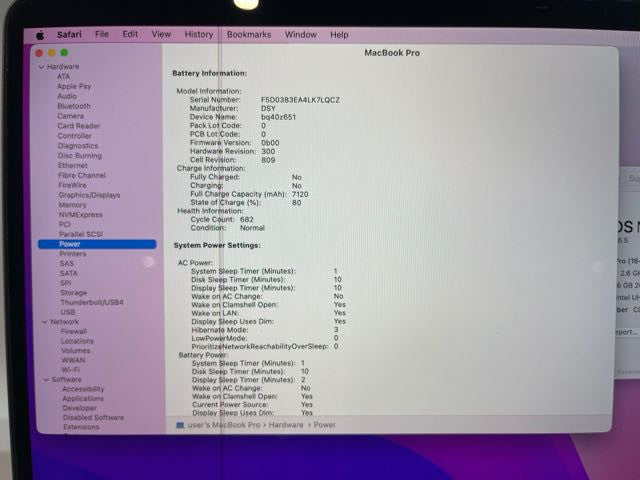640x480 pixels.
Task: Collapse the Software section chevron
Action: pos(46,380)
